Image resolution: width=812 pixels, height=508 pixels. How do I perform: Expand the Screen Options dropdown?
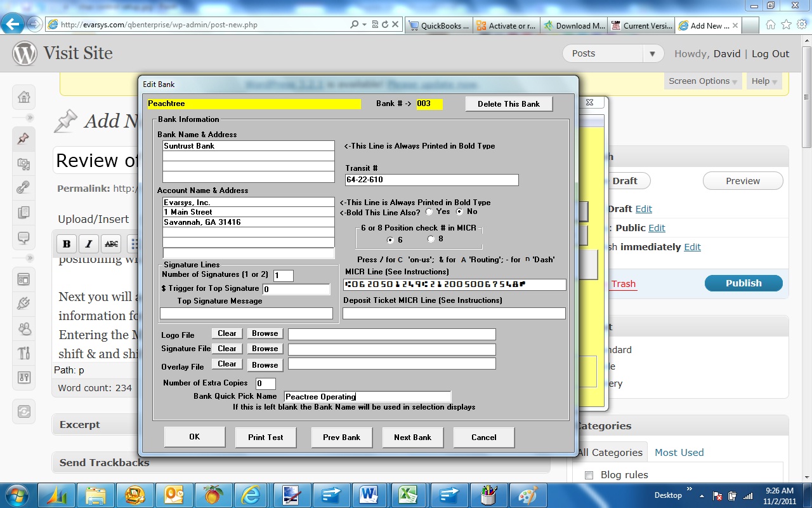coord(703,81)
